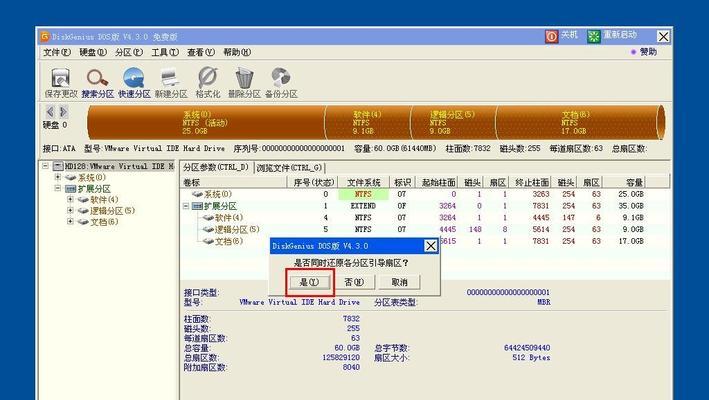Viewport: 709px width, 400px height.
Task: Select the 文档(6) segment on disk bar
Action: tap(577, 122)
